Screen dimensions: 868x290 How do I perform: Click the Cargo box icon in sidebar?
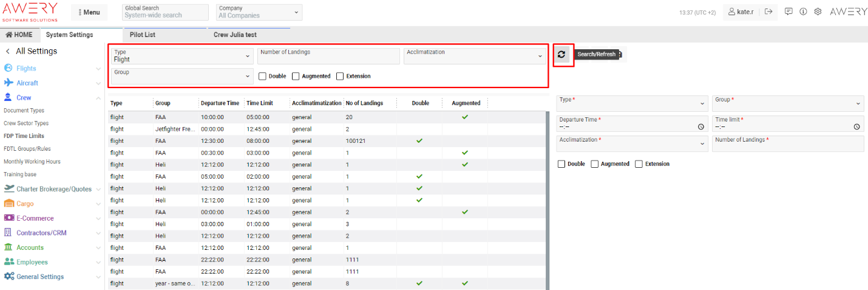pos(8,204)
